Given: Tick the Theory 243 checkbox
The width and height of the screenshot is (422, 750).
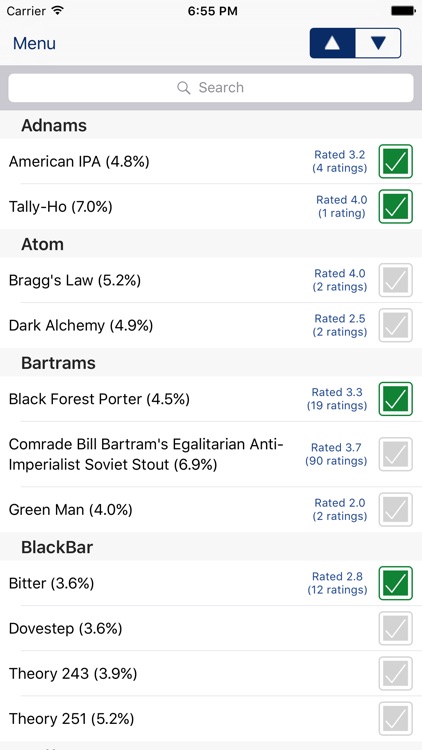Looking at the screenshot, I should pyautogui.click(x=396, y=673).
